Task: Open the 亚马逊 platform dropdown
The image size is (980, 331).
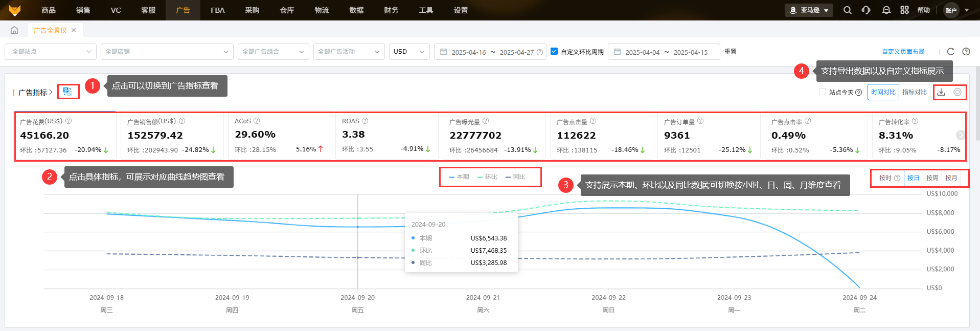Action: point(809,10)
